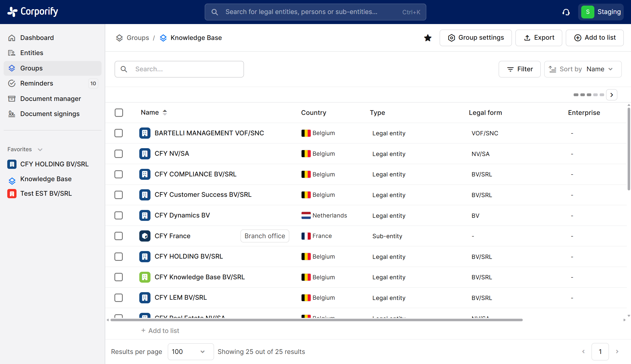Open support headset icon in header
This screenshot has width=631, height=364.
pos(566,12)
